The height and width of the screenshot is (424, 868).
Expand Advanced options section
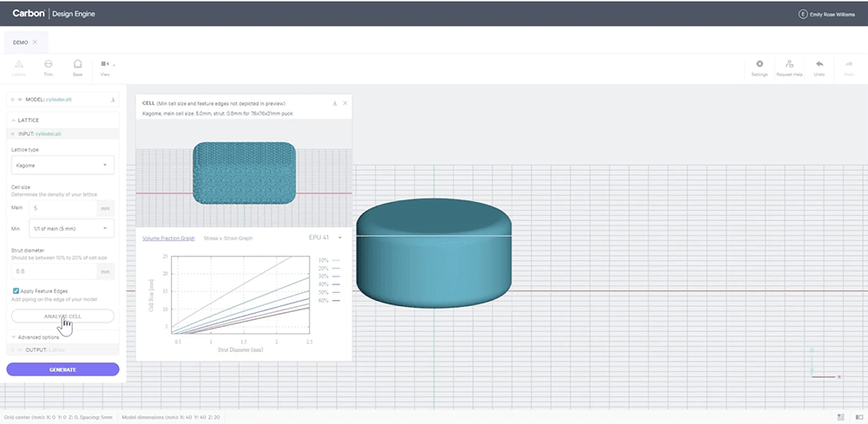pos(35,337)
